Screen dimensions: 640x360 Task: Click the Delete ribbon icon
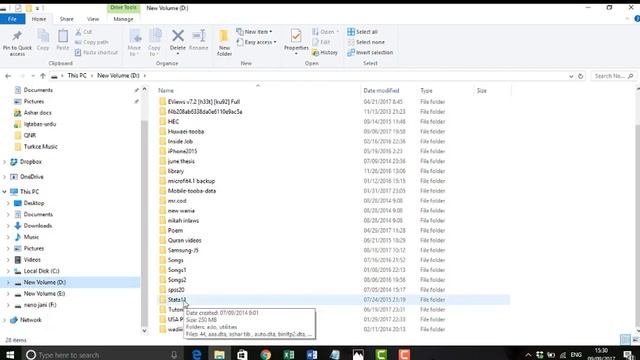[x=178, y=36]
